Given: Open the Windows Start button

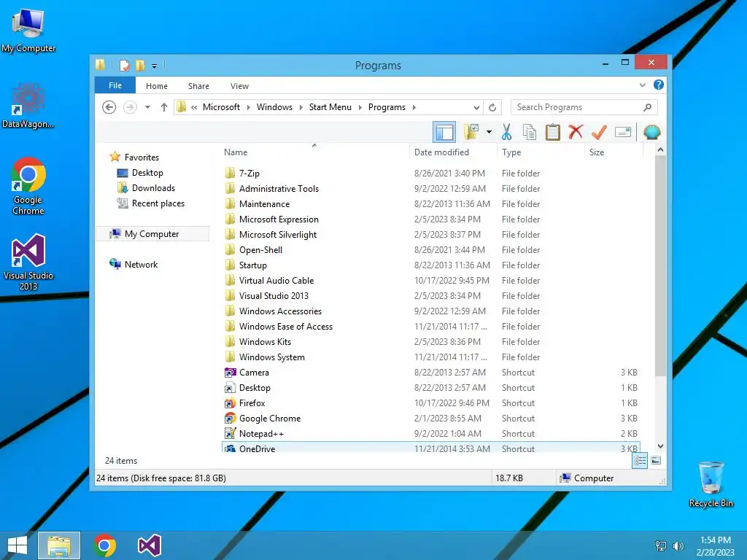Looking at the screenshot, I should pos(18,545).
